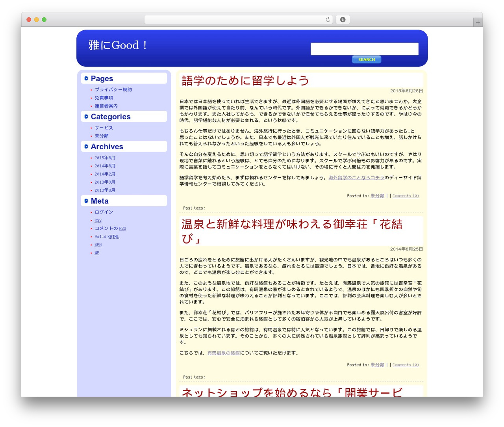504x427 pixels.
Task: Submit with the SEARCH button
Action: click(x=367, y=59)
